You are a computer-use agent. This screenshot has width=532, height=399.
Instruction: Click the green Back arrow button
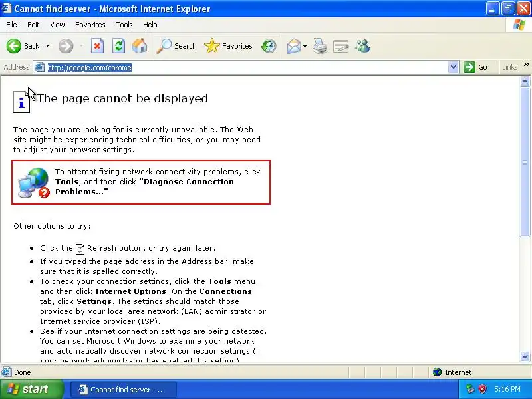point(14,46)
